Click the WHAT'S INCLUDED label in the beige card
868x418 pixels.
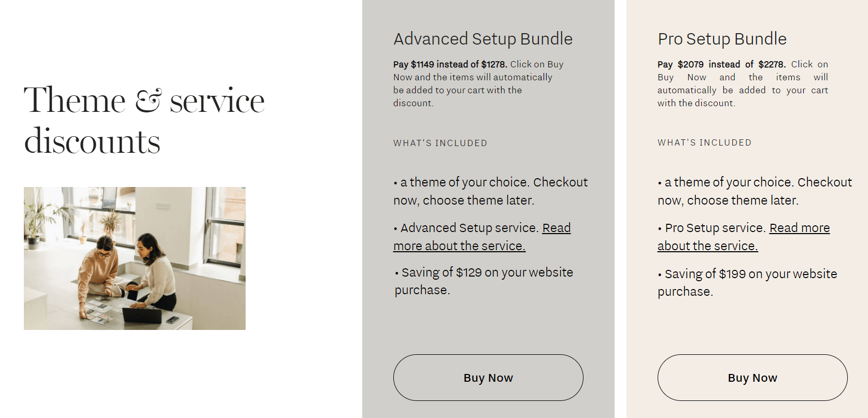click(x=705, y=142)
